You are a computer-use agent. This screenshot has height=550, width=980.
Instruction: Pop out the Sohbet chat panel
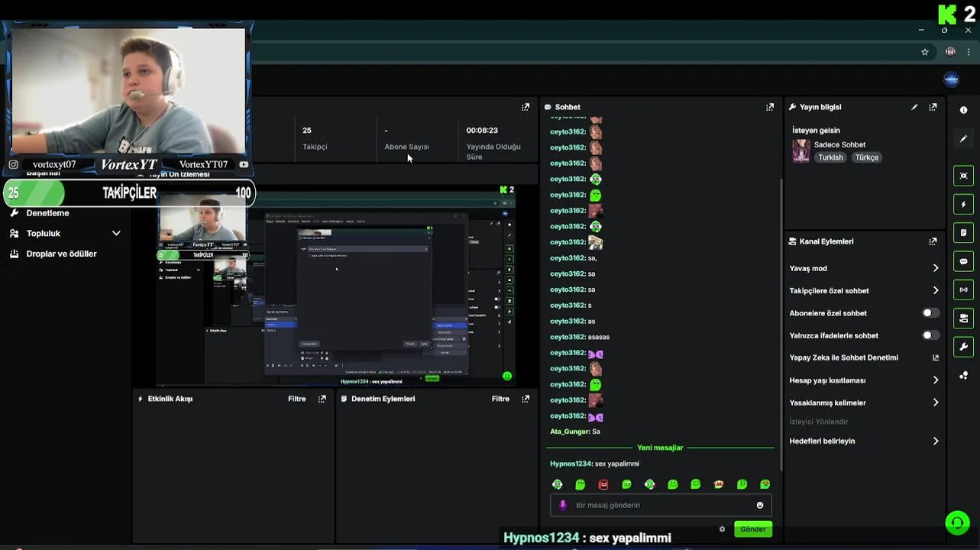point(770,107)
